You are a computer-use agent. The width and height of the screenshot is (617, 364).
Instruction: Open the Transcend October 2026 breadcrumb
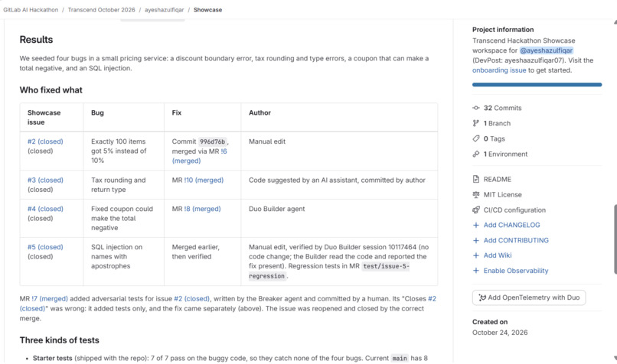coord(101,10)
